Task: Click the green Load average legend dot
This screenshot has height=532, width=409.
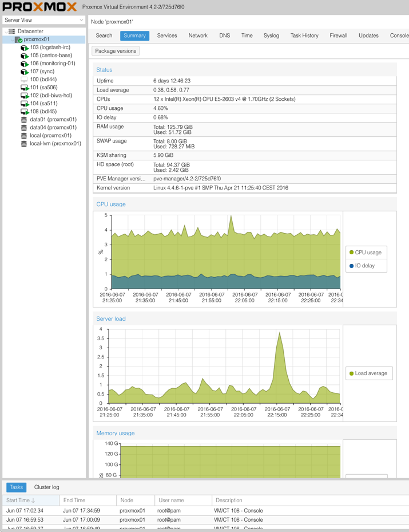Action: click(x=351, y=373)
